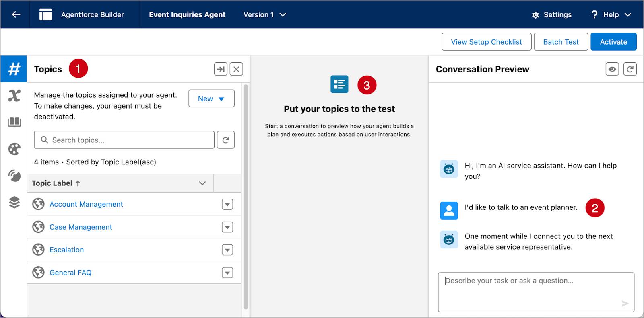Go back using the left arrow
The height and width of the screenshot is (318, 644).
tap(16, 14)
